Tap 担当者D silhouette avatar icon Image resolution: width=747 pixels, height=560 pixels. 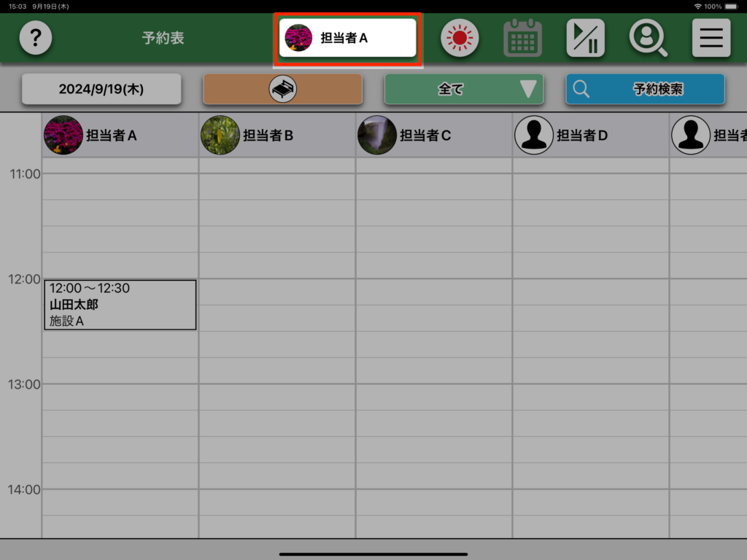(534, 135)
